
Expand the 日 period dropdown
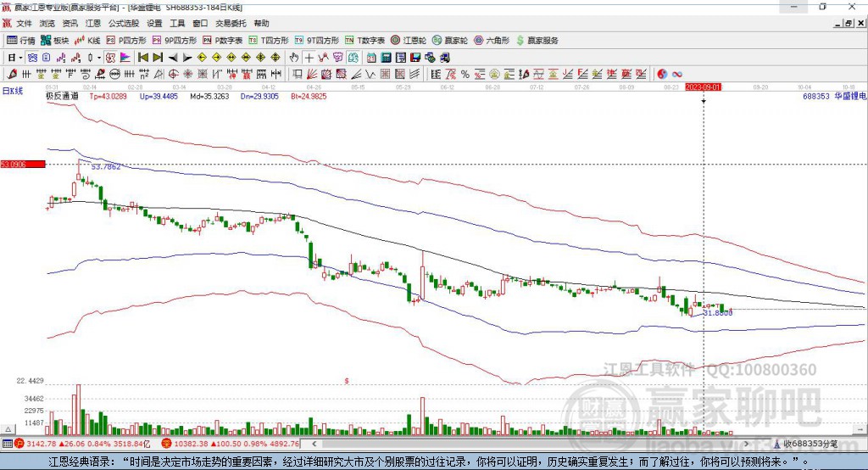point(20,58)
